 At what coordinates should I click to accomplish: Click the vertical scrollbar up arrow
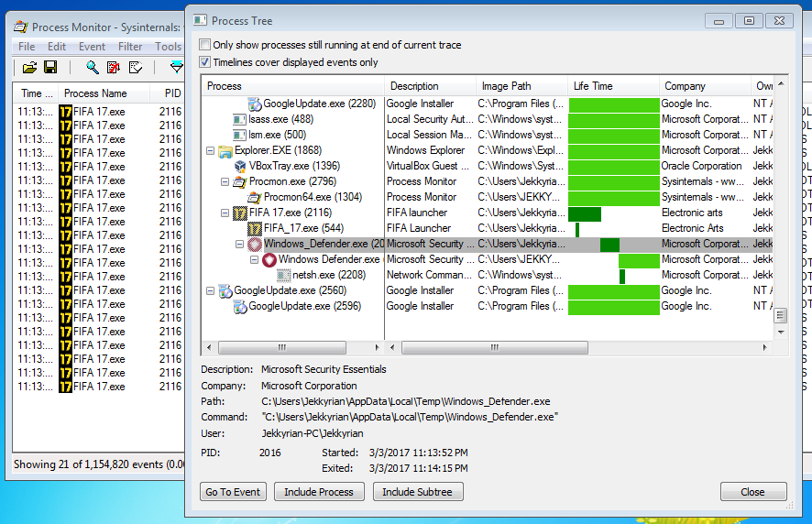pos(781,83)
